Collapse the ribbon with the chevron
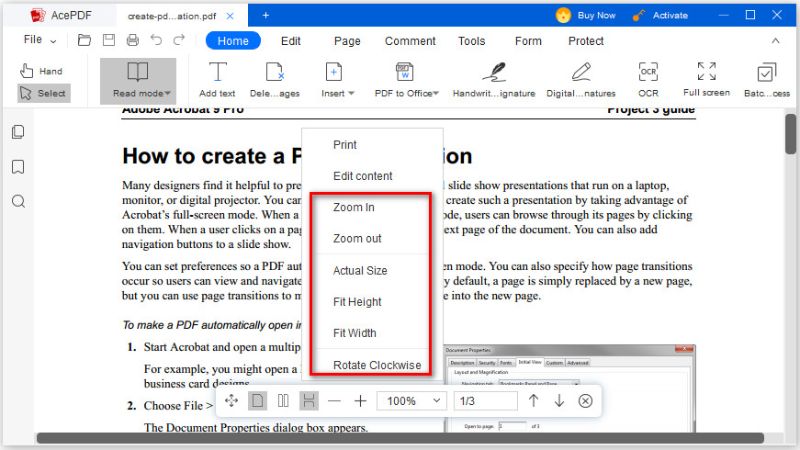The width and height of the screenshot is (800, 450). (x=776, y=40)
